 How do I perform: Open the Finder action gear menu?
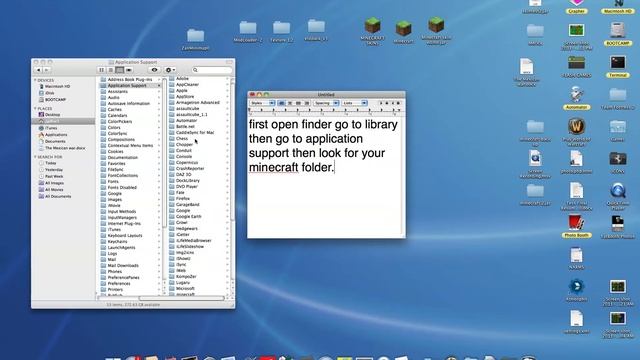tap(170, 70)
